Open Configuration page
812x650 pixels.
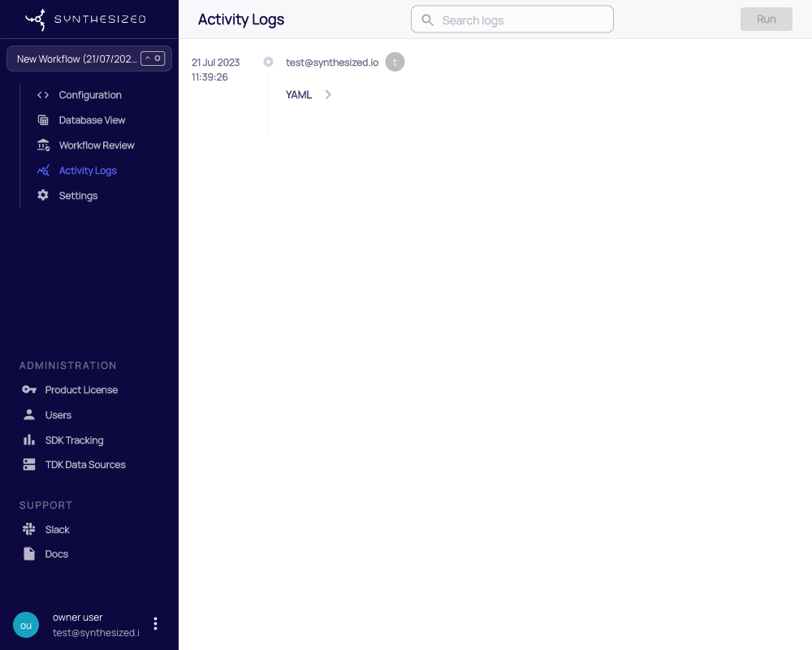click(90, 95)
